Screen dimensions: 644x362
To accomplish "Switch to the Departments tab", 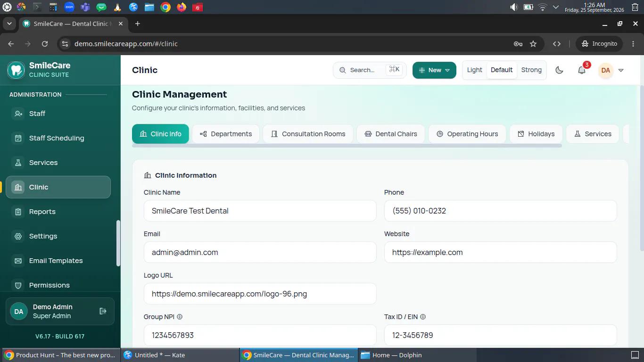I will click(x=226, y=134).
